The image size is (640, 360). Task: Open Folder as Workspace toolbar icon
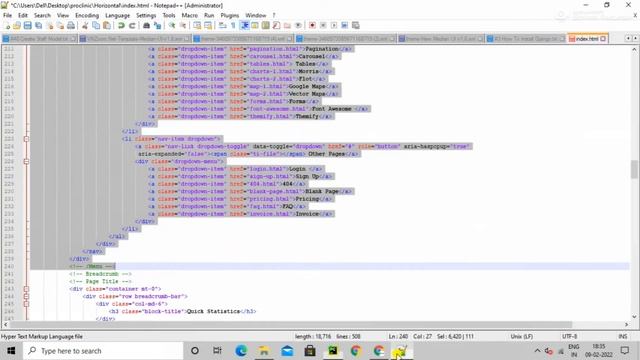tap(287, 26)
